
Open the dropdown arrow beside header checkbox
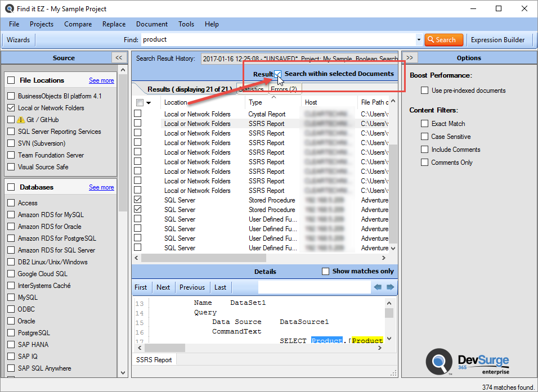[149, 102]
